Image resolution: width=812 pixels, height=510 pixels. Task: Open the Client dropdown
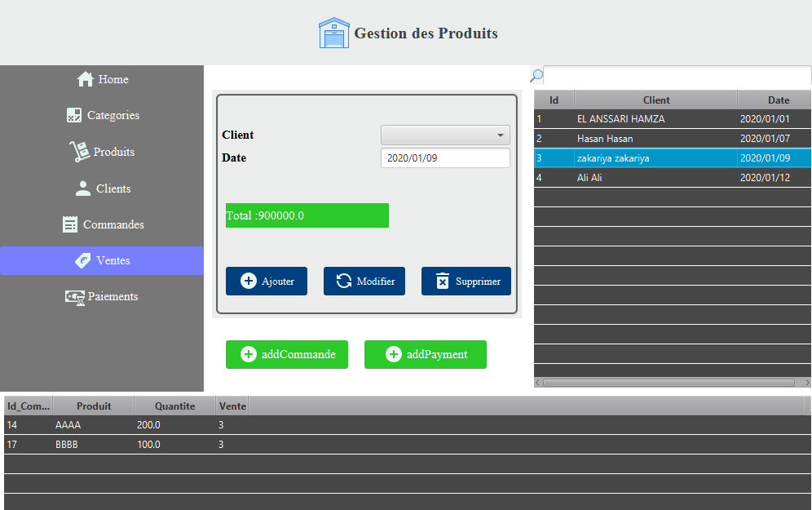445,135
